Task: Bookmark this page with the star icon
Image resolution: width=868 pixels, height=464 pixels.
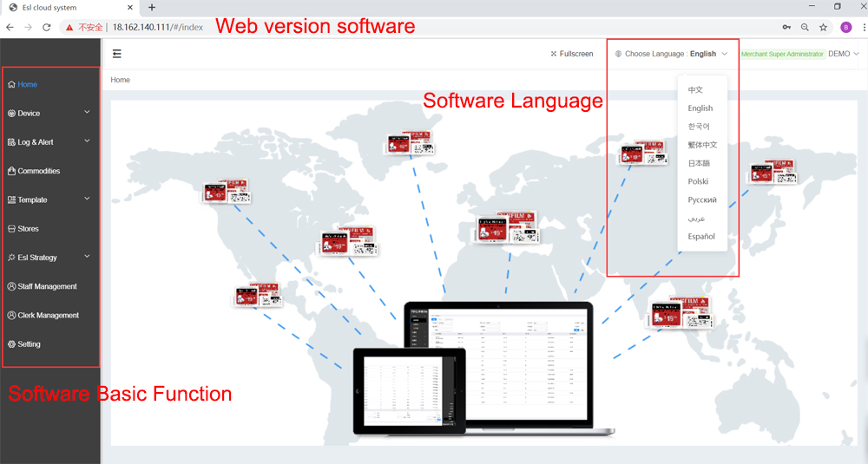Action: (823, 27)
